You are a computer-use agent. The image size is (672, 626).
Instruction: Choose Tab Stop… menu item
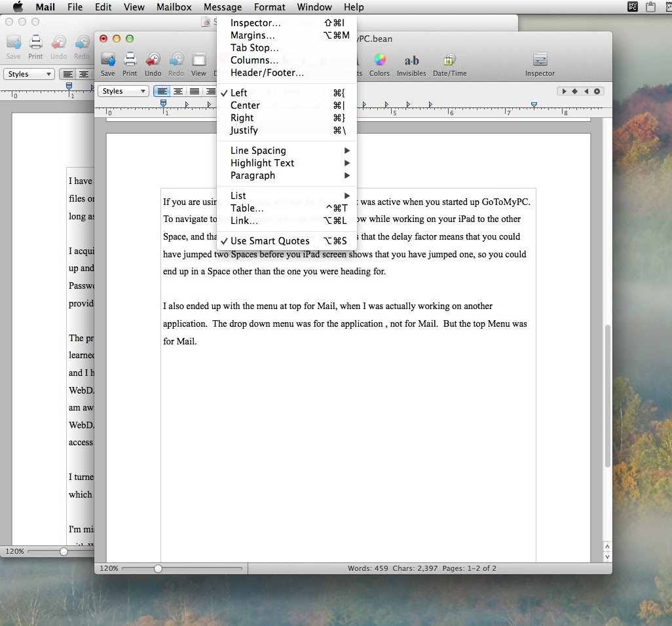[x=287, y=48]
